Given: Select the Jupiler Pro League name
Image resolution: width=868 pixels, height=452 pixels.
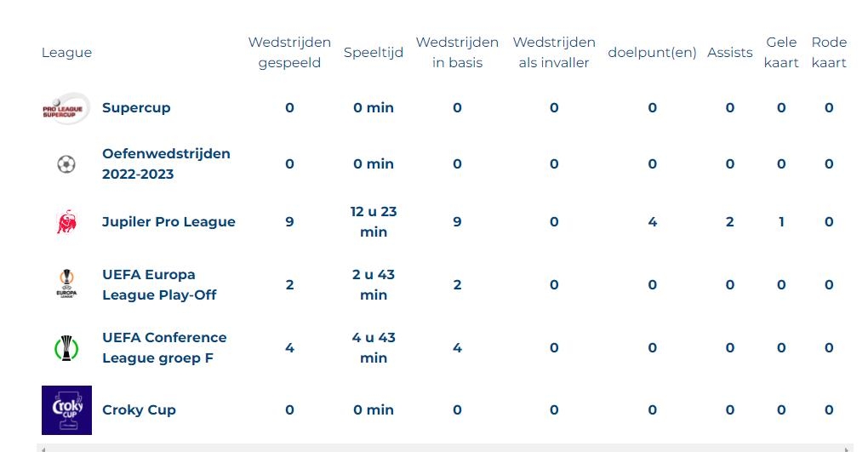Looking at the screenshot, I should point(168,222).
